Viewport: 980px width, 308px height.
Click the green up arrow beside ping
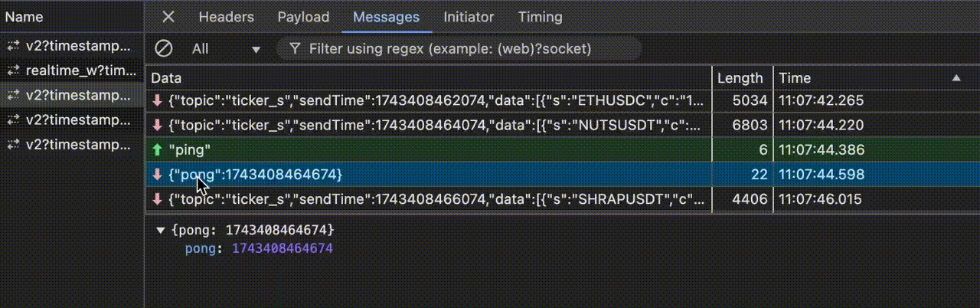158,151
